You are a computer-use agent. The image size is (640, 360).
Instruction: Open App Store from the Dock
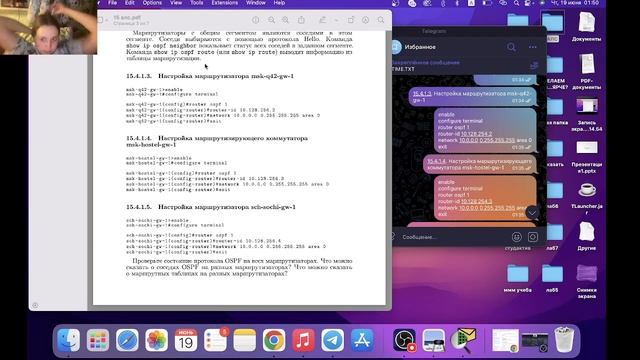[x=362, y=340]
